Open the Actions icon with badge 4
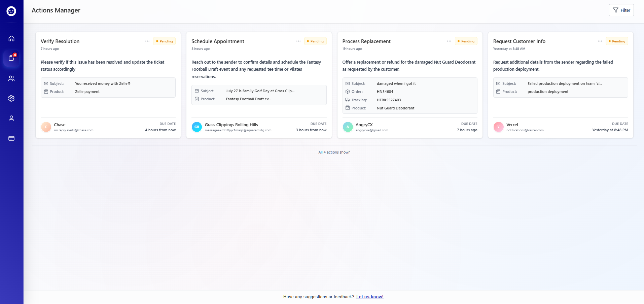This screenshot has width=644, height=304. (x=11, y=58)
